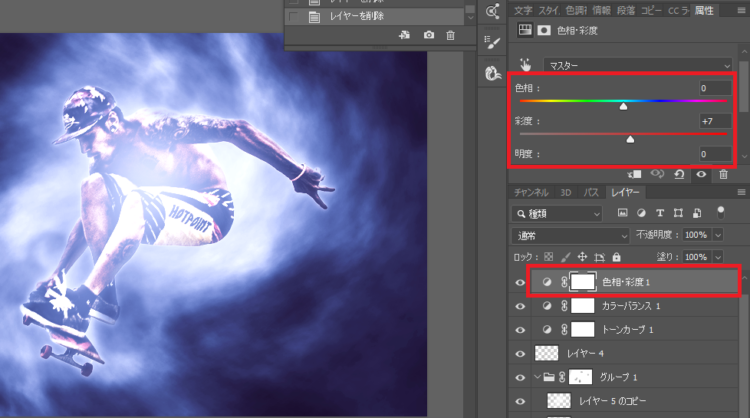Switch to the パス tab

[x=591, y=192]
